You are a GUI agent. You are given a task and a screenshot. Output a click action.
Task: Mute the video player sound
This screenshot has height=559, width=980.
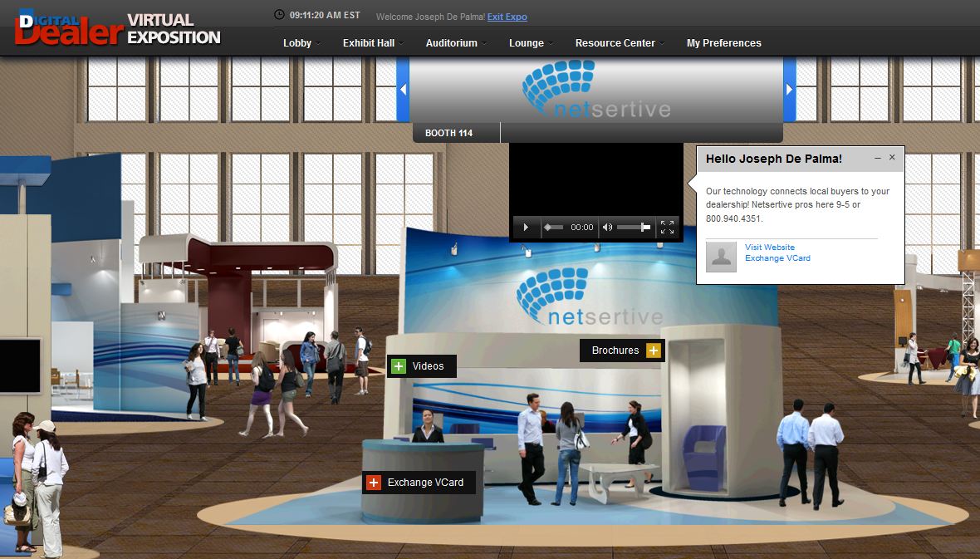607,228
